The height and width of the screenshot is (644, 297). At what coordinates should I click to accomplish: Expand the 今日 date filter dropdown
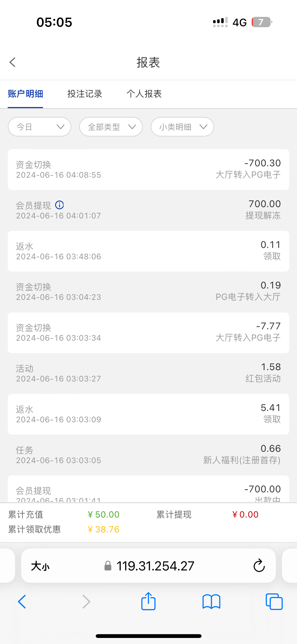pos(40,127)
